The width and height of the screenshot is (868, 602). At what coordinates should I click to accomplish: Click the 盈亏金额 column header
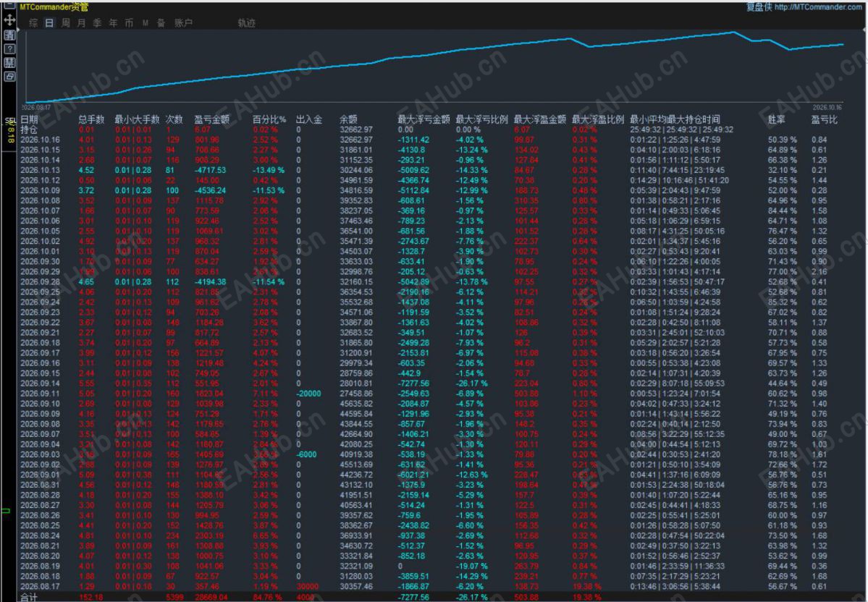[x=211, y=119]
